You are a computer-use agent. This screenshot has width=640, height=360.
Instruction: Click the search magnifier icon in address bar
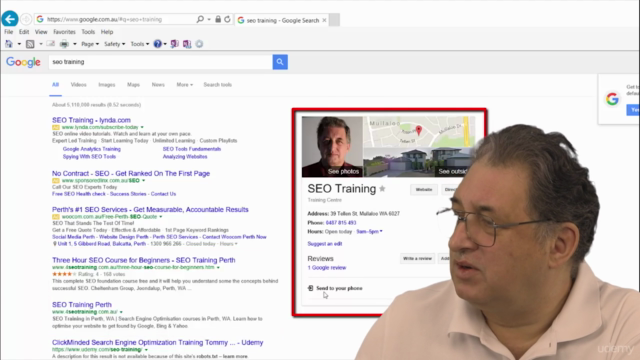pos(200,19)
